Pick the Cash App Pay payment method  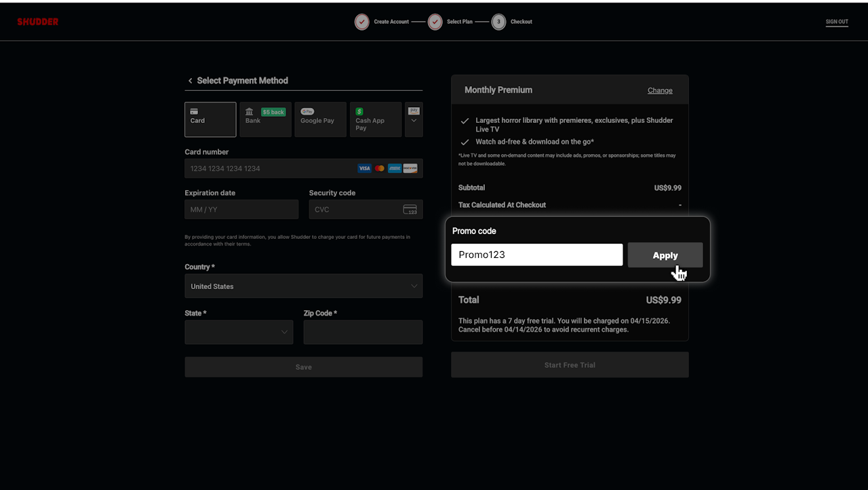(376, 119)
